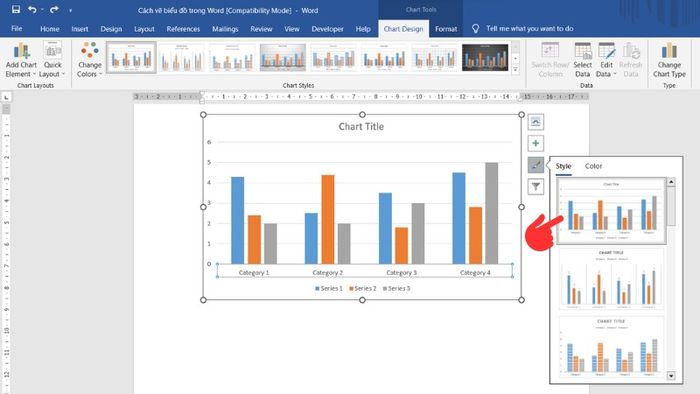Move to the next row of the Chart Styles gallery
Viewport: 700px width, 394px height.
516,58
